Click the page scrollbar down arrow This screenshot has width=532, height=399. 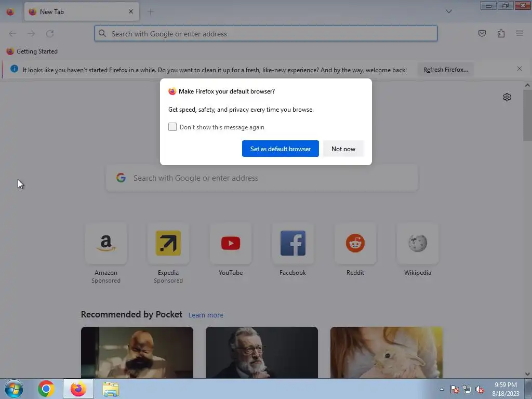[x=527, y=374]
